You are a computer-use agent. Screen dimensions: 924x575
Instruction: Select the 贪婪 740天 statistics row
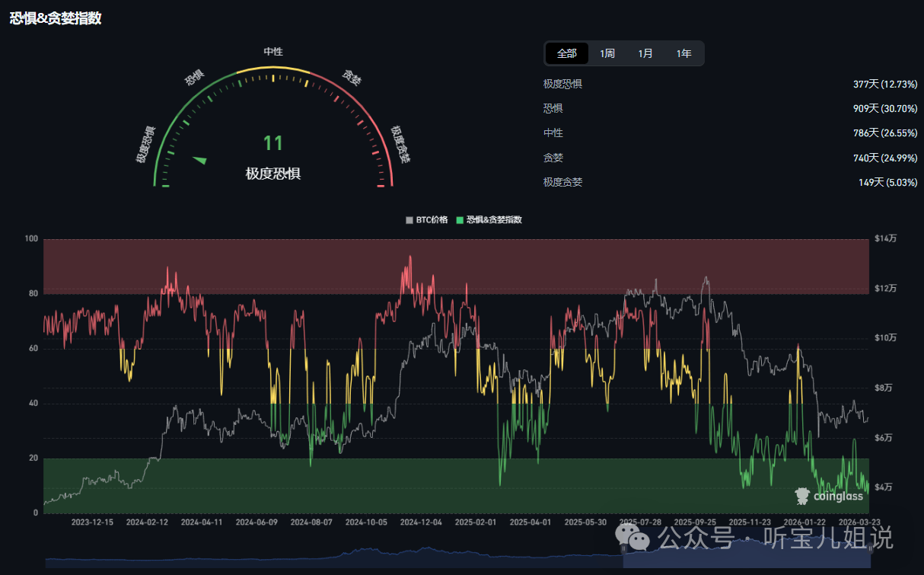[729, 158]
